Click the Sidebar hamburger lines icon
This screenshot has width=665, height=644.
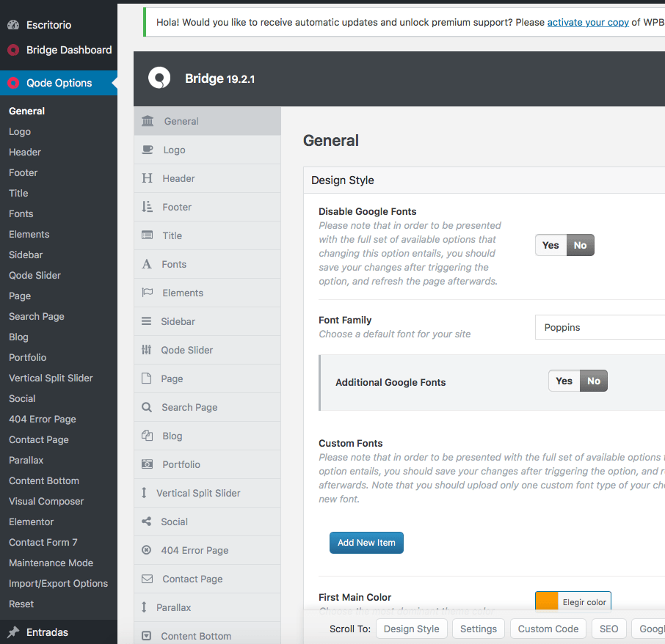point(146,321)
